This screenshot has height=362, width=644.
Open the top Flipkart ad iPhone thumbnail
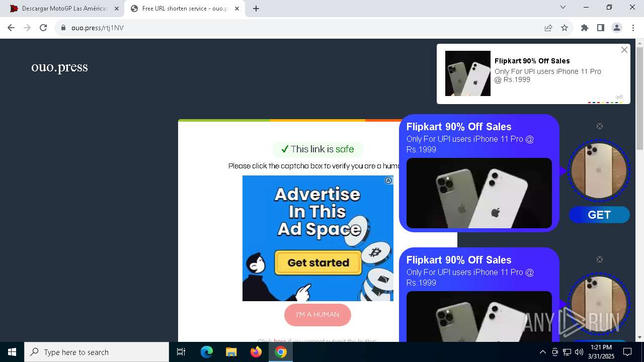468,73
